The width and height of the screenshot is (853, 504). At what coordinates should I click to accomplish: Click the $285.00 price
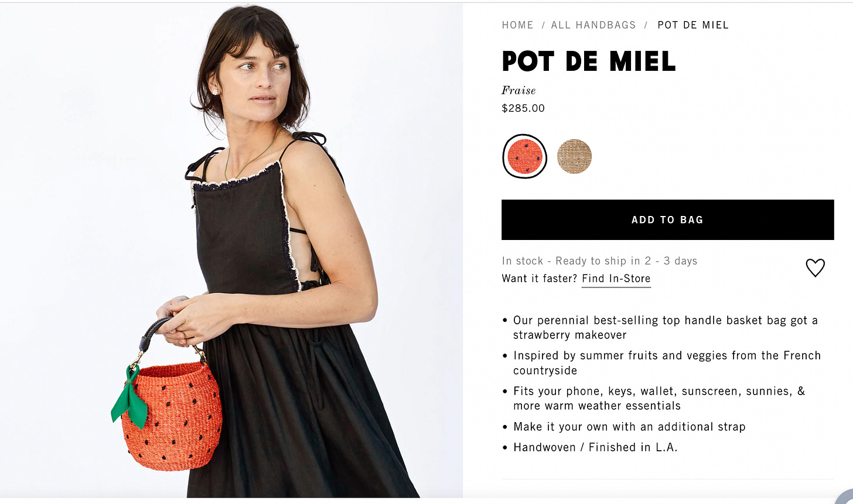[x=523, y=108]
